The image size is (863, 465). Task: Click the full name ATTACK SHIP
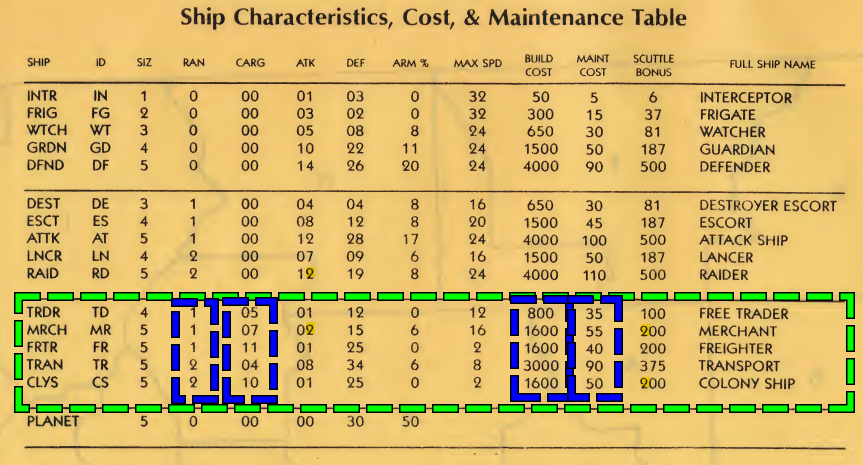coord(744,240)
